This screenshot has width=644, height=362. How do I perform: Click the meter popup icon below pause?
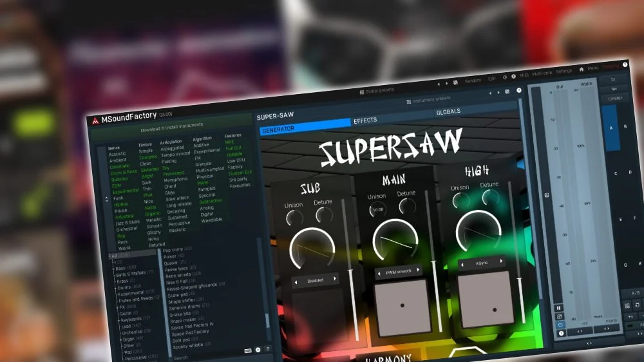click(x=559, y=316)
